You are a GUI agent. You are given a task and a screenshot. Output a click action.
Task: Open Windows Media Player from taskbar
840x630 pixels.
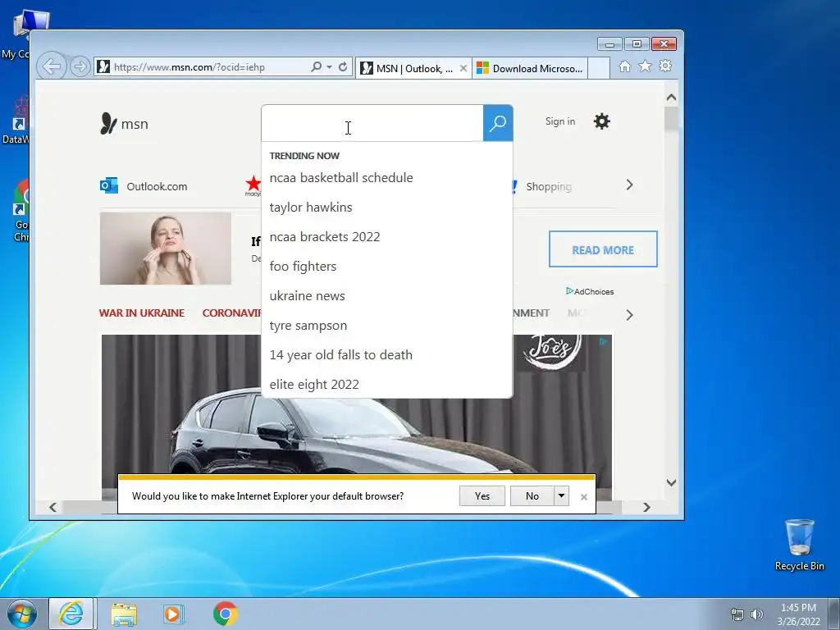click(x=173, y=614)
